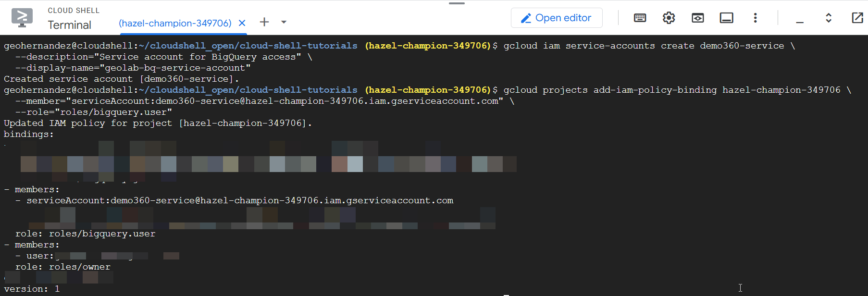Click 'gcloud iam service-accounts create' command text
The height and width of the screenshot is (296, 868).
(599, 46)
